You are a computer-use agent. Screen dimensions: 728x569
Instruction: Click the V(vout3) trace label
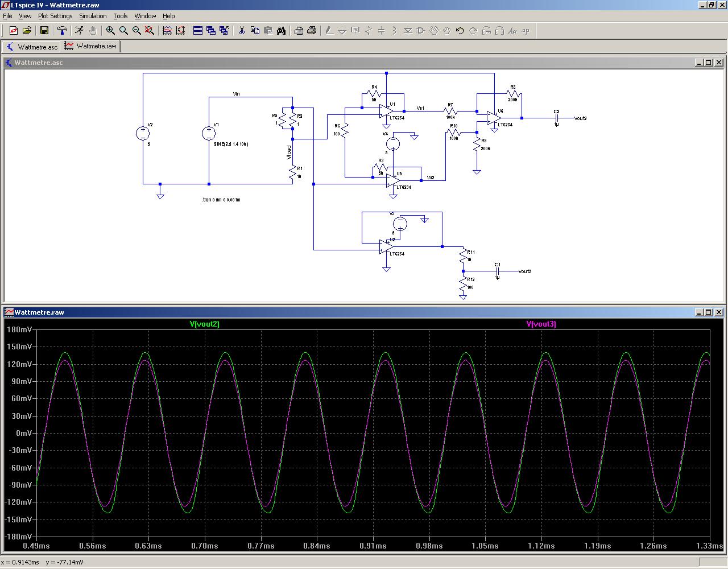point(541,324)
